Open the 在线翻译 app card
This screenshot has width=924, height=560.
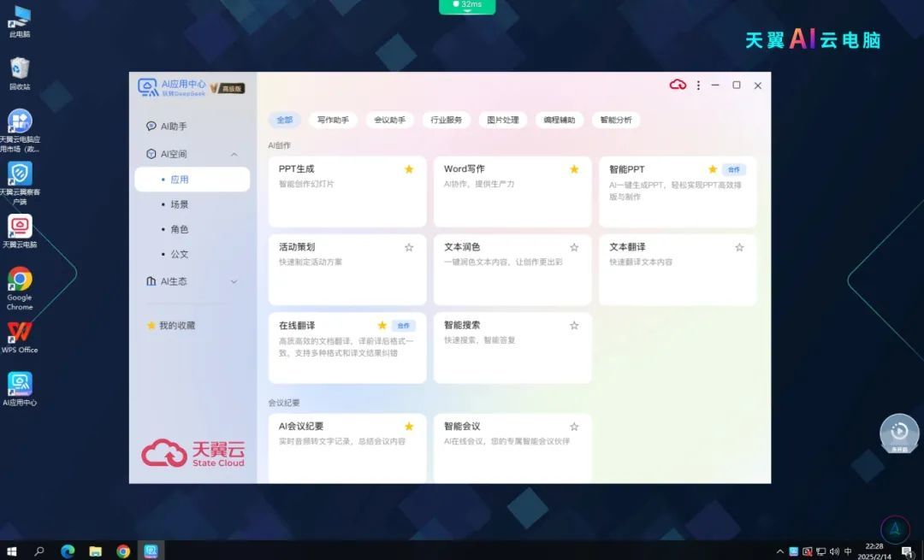coord(347,347)
